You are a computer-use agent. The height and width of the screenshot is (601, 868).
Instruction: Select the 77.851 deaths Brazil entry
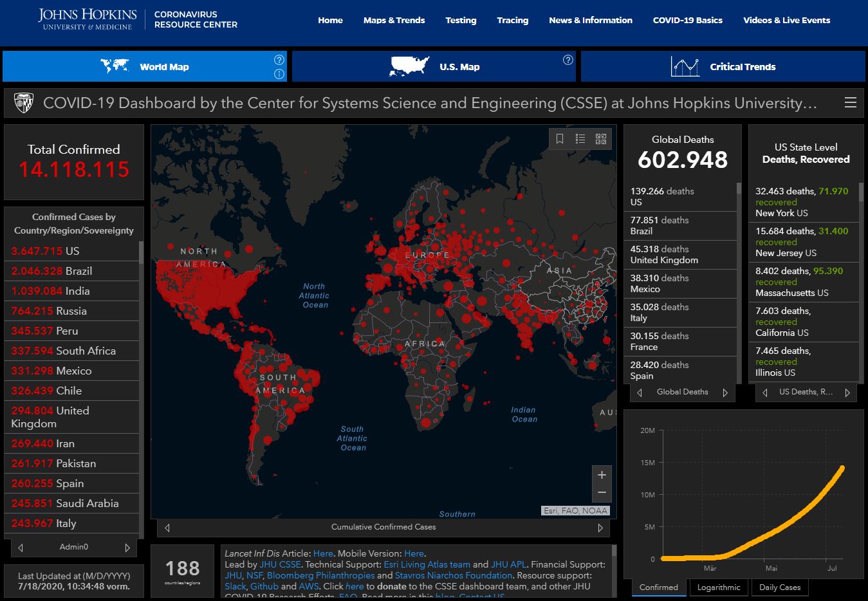click(x=680, y=226)
